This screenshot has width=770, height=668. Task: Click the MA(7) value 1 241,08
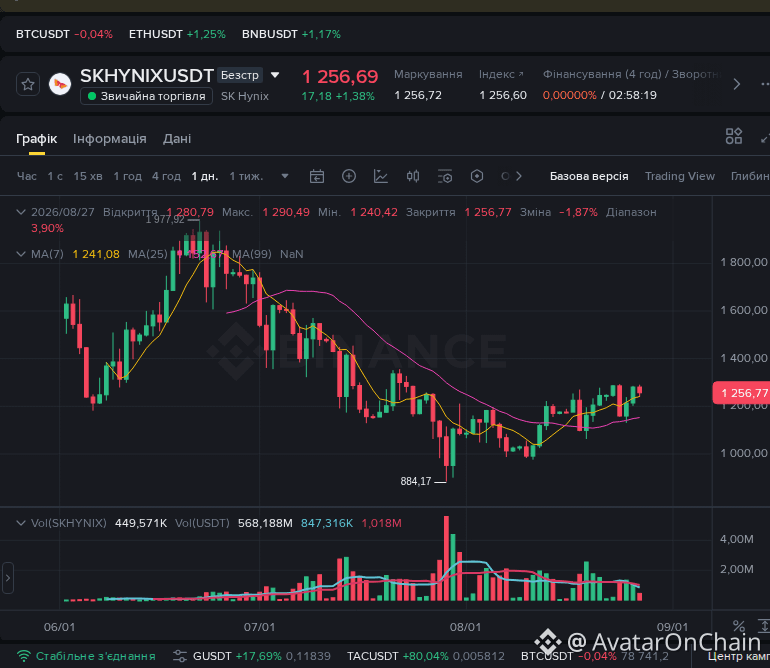tap(96, 254)
